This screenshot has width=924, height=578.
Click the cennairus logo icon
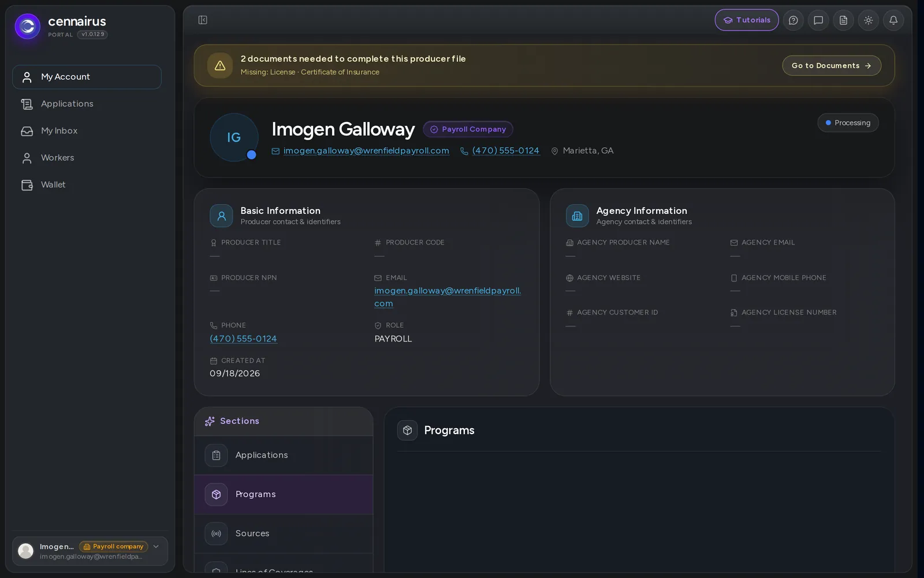27,27
